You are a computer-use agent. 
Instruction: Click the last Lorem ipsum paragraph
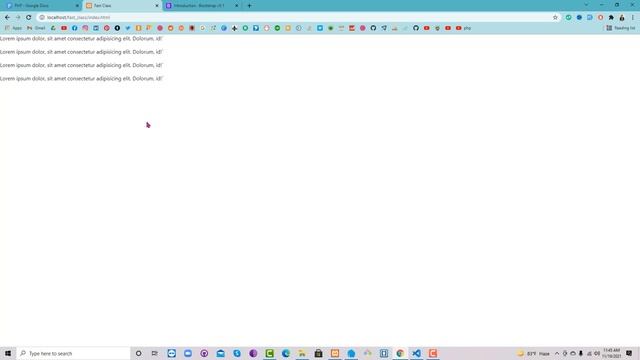81,79
